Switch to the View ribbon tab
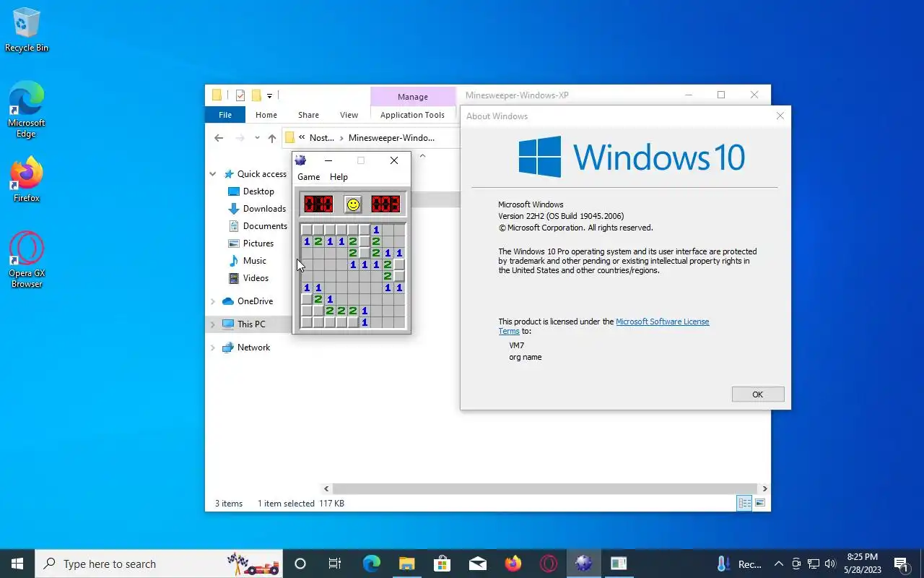The width and height of the screenshot is (924, 578). [x=349, y=115]
